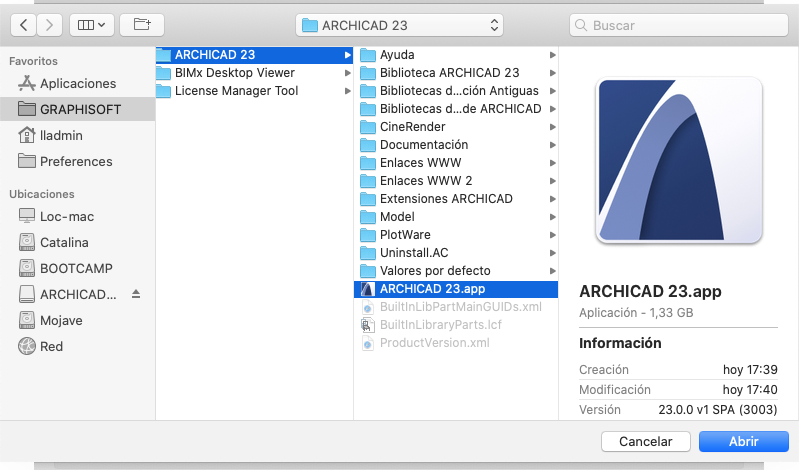The width and height of the screenshot is (800, 470).
Task: Select the License Manager Tool folder
Action: (254, 91)
